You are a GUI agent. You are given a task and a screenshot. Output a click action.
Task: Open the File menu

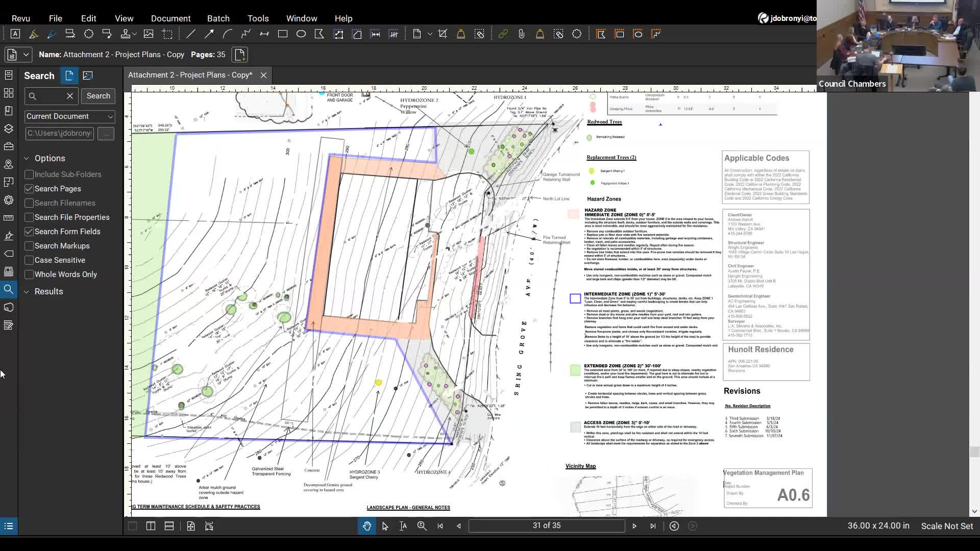coord(56,18)
